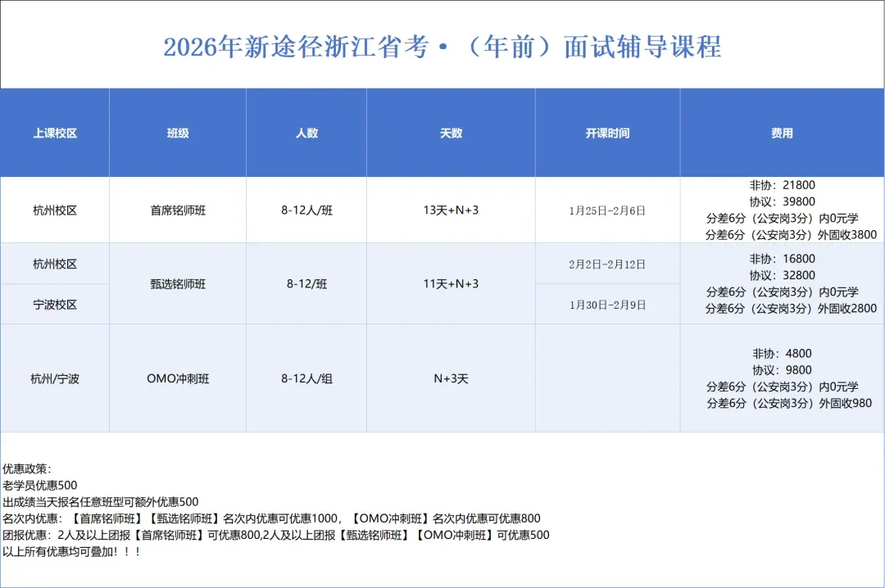Screen dimensions: 885x588
Task: Click the 13天+N+3 cell
Action: 451,210
